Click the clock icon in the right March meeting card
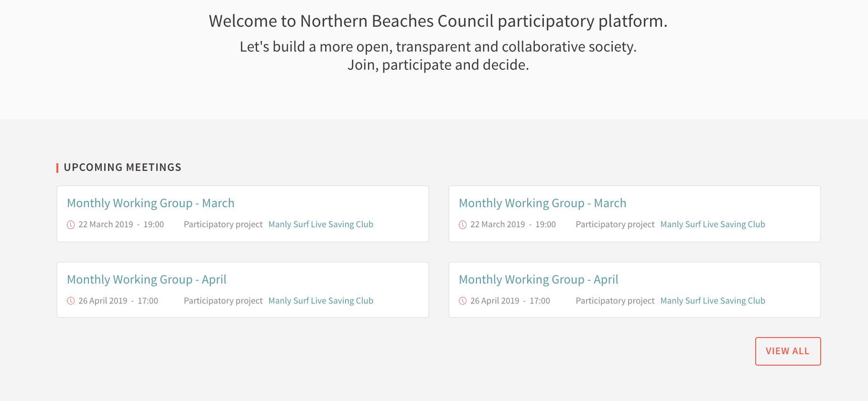 [463, 225]
